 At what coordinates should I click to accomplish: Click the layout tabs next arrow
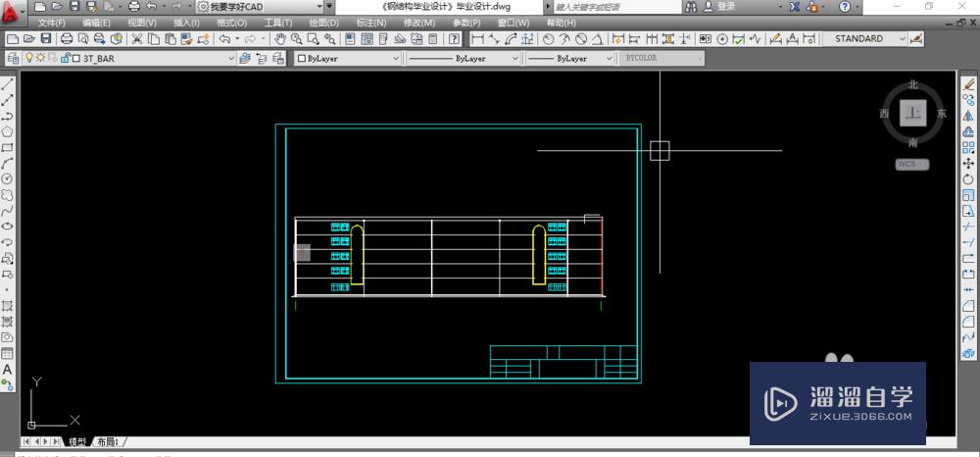[x=46, y=441]
